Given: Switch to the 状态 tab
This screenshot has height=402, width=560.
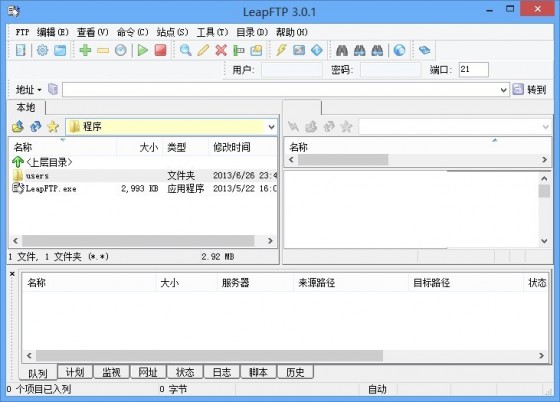Looking at the screenshot, I should (x=185, y=372).
